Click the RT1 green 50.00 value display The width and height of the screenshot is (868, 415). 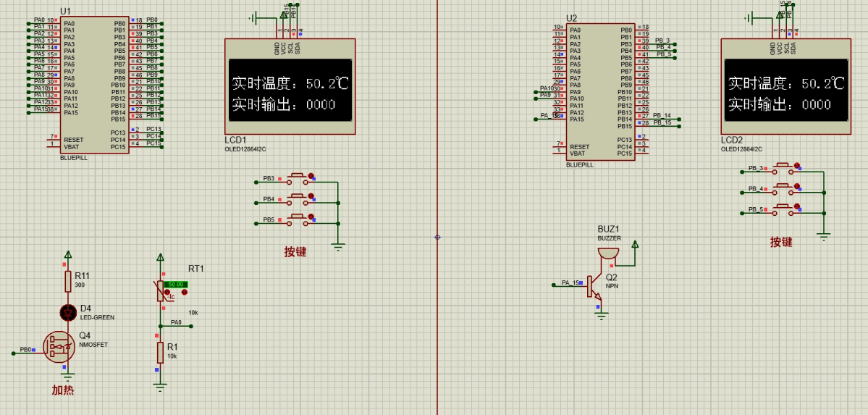175,284
